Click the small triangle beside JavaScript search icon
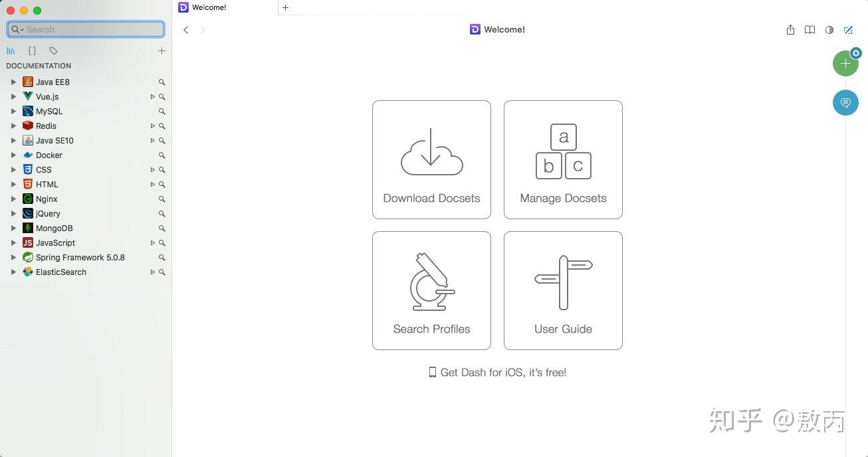 [x=152, y=243]
